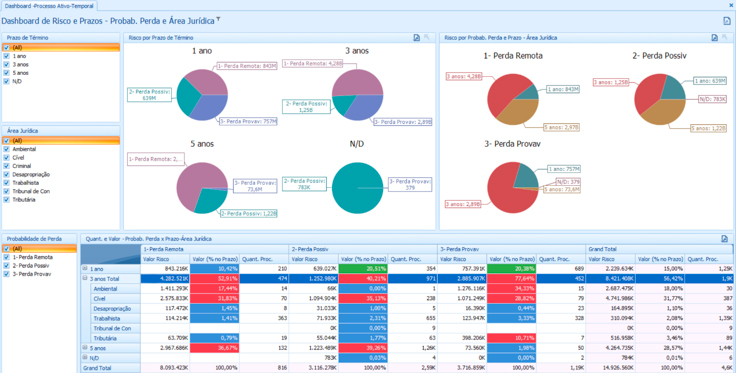Click the 77,64% cell under 3- Perda Provav
This screenshot has width=736, height=373.
511,279
